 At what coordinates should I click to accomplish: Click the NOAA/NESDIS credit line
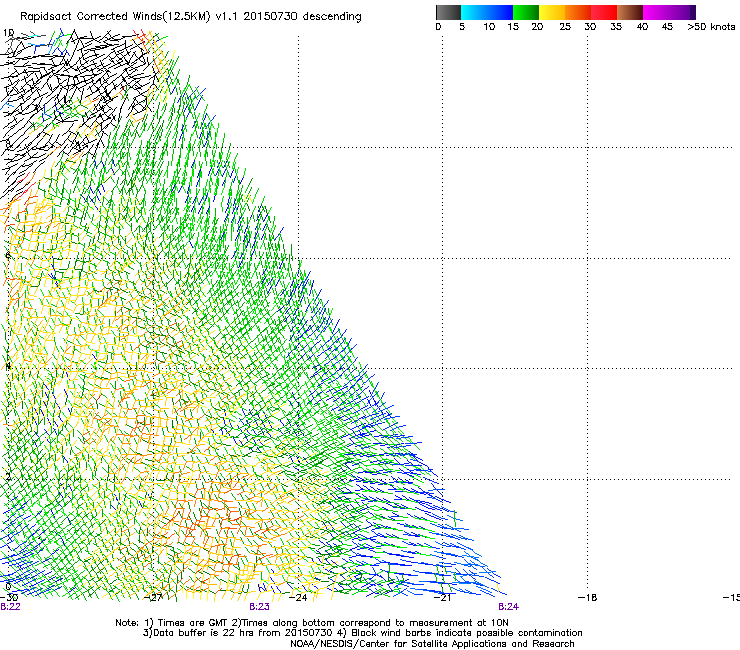[432, 643]
